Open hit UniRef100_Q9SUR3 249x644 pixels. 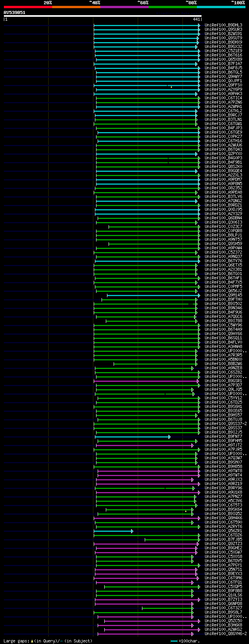(223, 30)
